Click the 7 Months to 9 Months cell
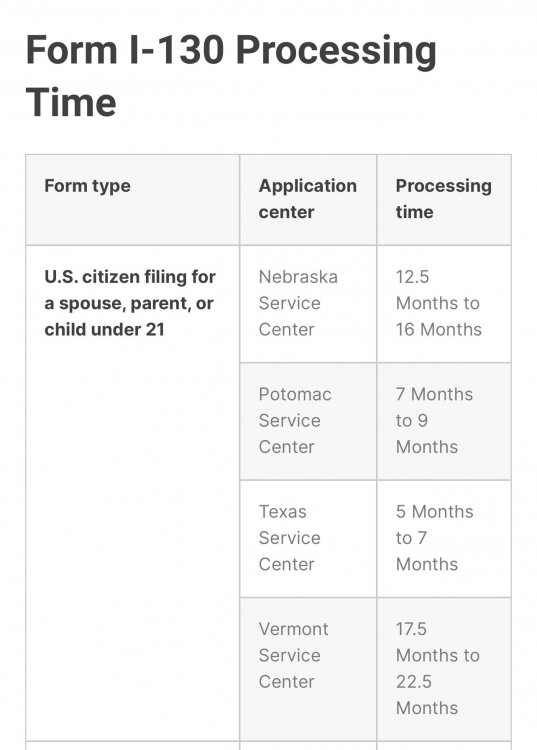The height and width of the screenshot is (750, 537). pyautogui.click(x=444, y=421)
